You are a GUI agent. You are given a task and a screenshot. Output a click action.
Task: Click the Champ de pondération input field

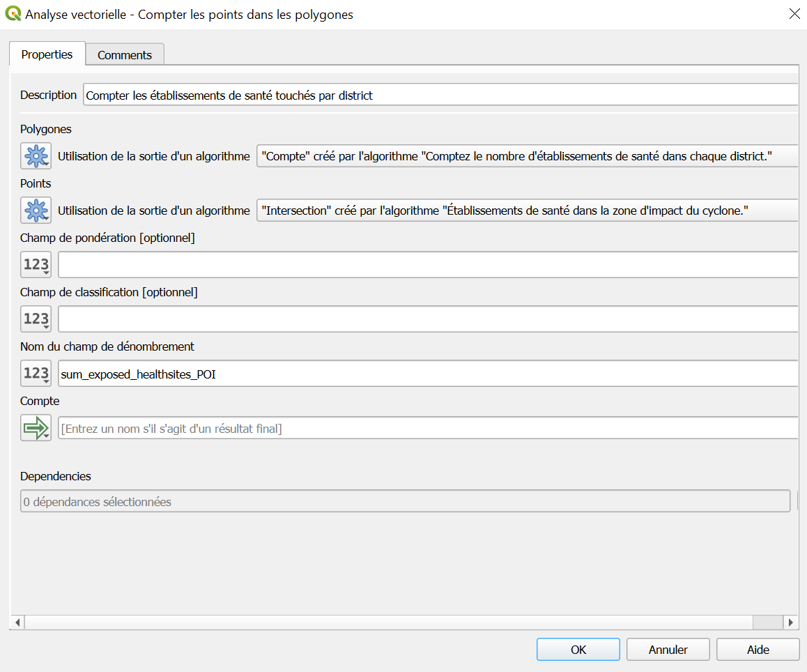tap(427, 265)
